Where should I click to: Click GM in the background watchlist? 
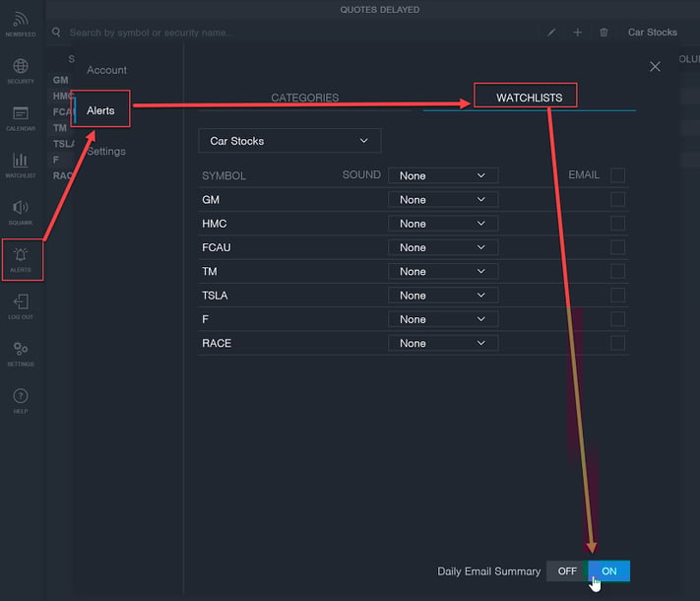pos(61,80)
